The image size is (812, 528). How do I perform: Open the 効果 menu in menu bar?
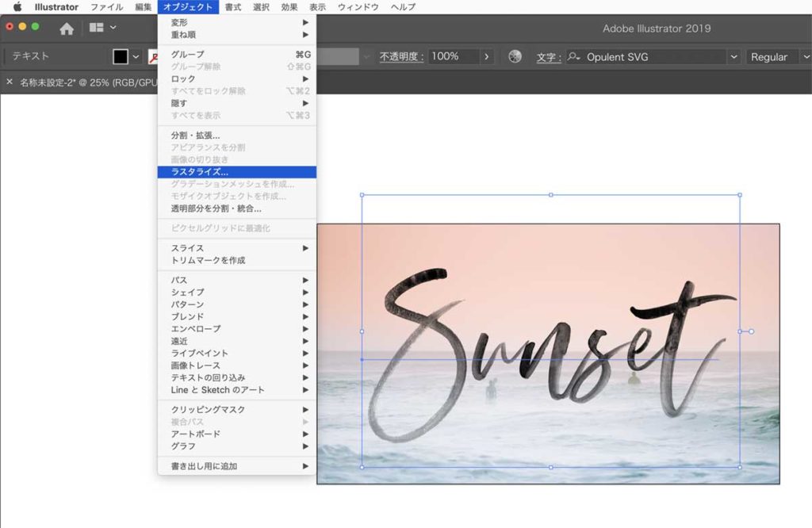click(289, 7)
